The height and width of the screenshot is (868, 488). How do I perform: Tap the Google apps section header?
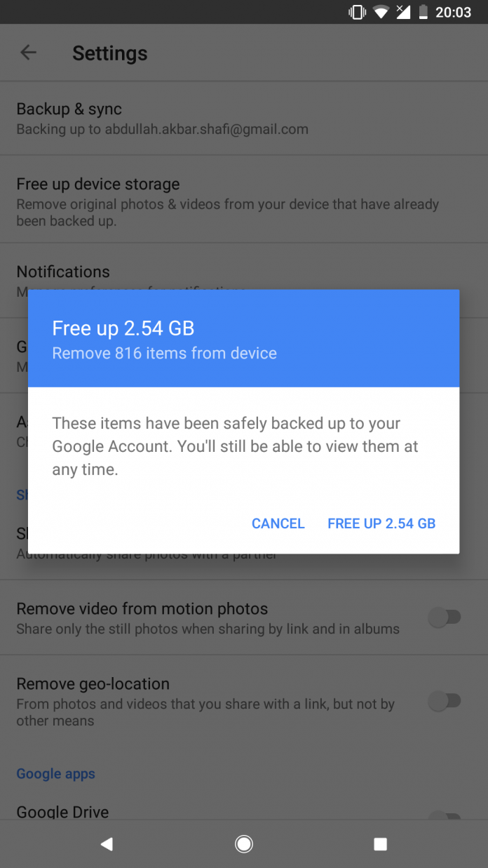click(x=55, y=773)
